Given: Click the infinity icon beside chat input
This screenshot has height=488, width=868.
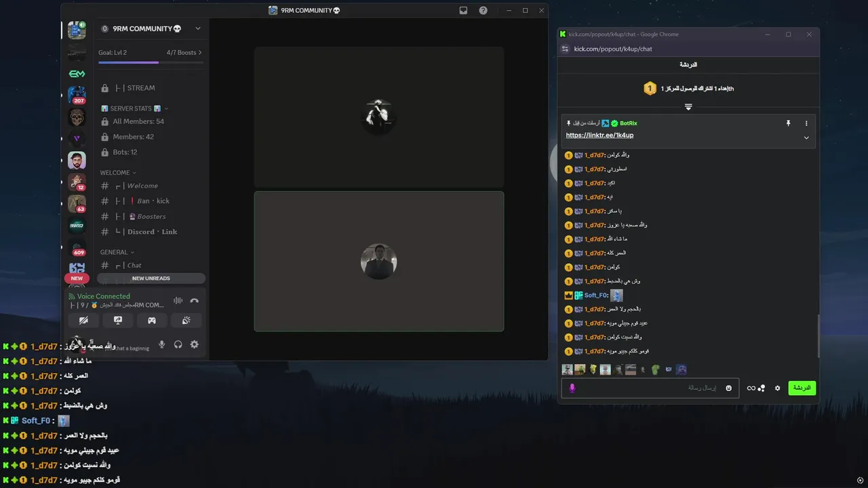Looking at the screenshot, I should [x=751, y=388].
